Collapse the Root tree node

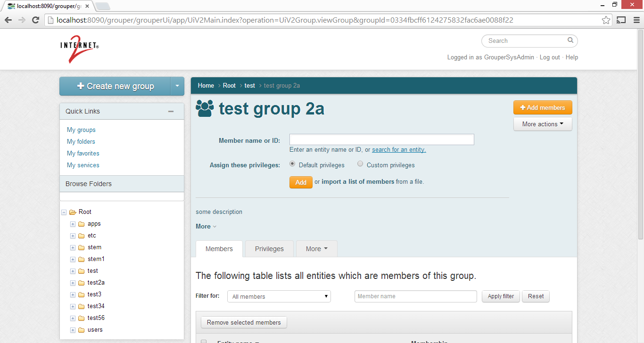[x=64, y=212]
